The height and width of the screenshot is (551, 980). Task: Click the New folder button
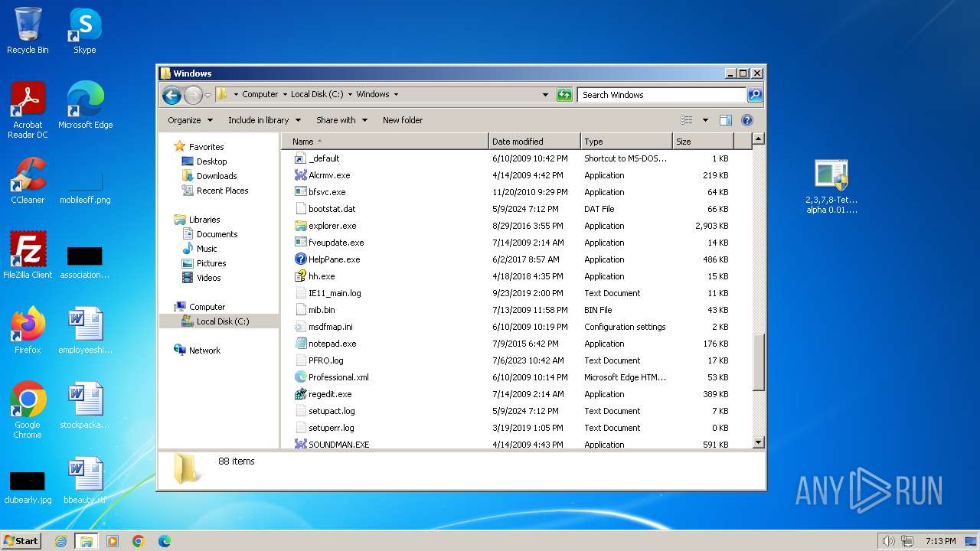tap(403, 120)
